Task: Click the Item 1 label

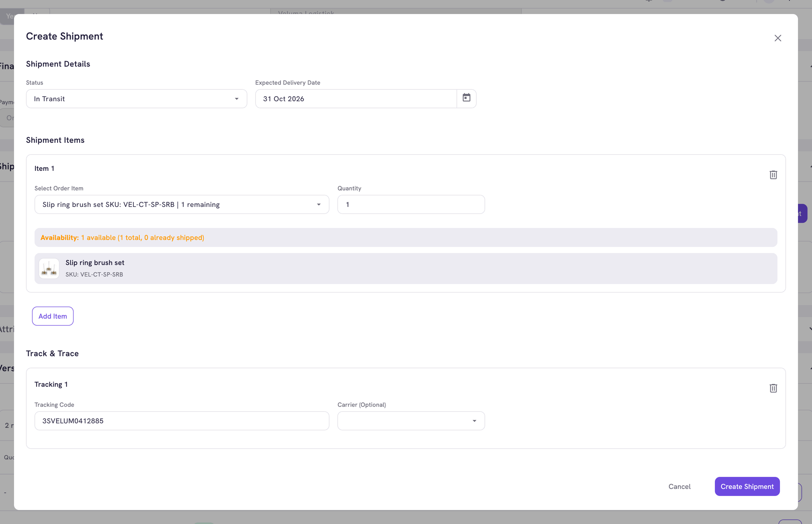Action: [45, 168]
